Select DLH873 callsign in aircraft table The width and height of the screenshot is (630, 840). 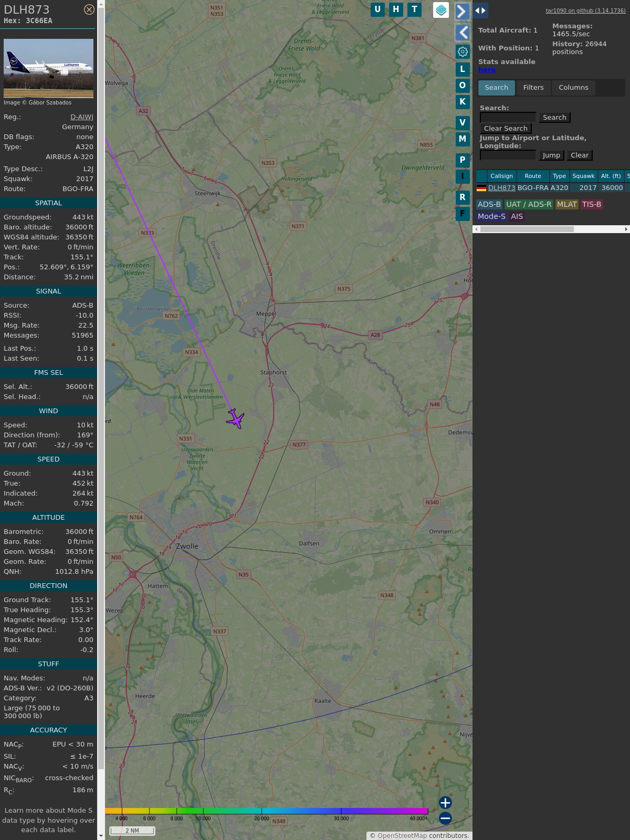pos(502,188)
